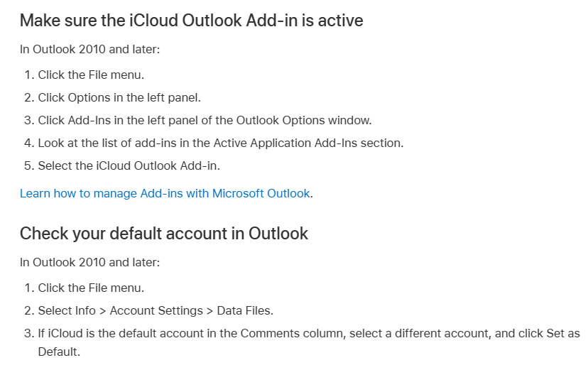This screenshot has height=370, width=588.
Task: Click the 'Microsoft Outlook' words in the blue link
Action: [261, 193]
